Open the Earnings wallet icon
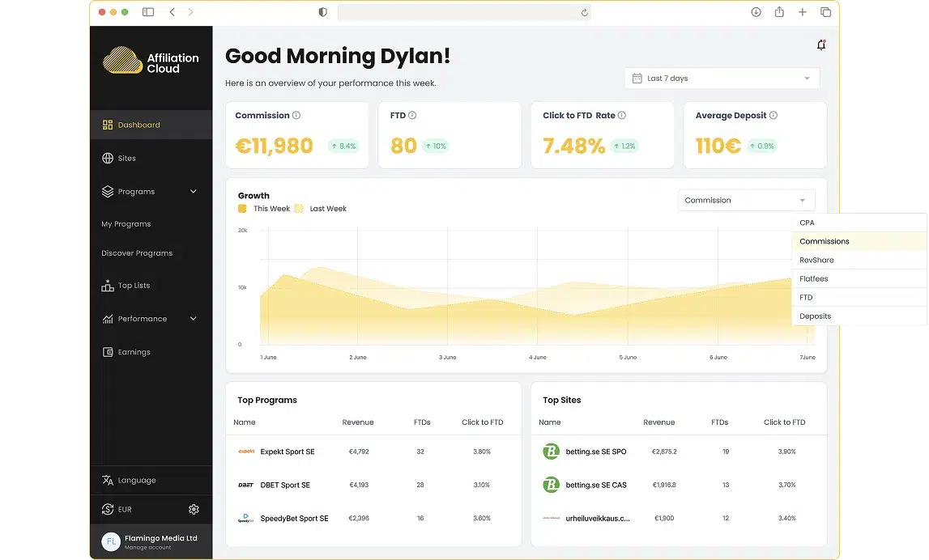 [x=107, y=352]
